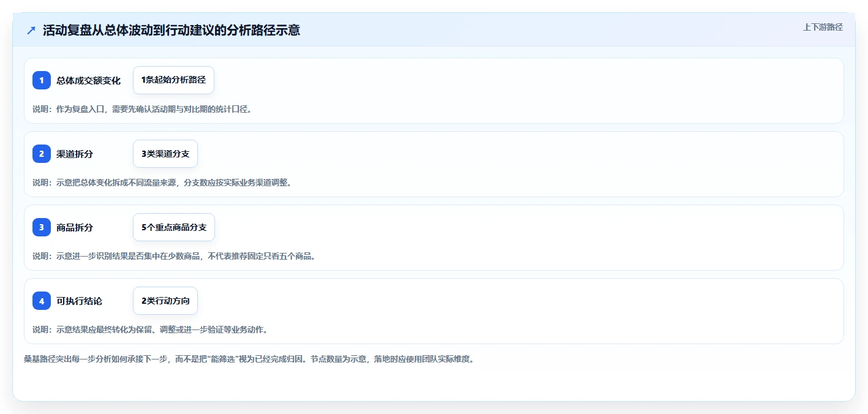Screen dimensions: 868x414
Task: Click the 总体成交额变化 step label
Action: click(x=88, y=80)
